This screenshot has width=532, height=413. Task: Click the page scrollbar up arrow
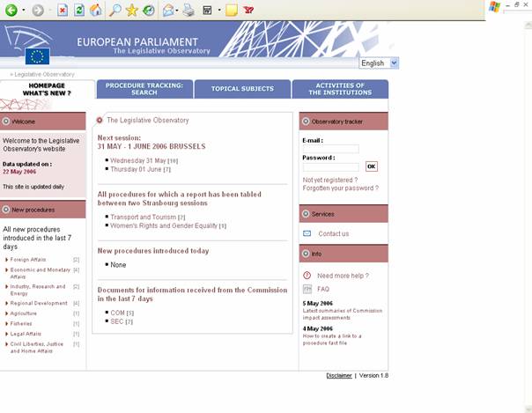coord(528,25)
